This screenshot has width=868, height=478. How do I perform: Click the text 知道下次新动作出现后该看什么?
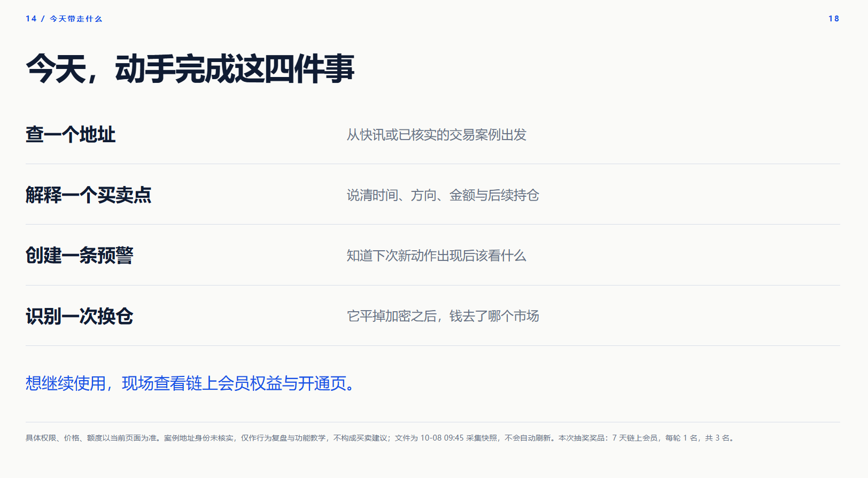(x=437, y=256)
